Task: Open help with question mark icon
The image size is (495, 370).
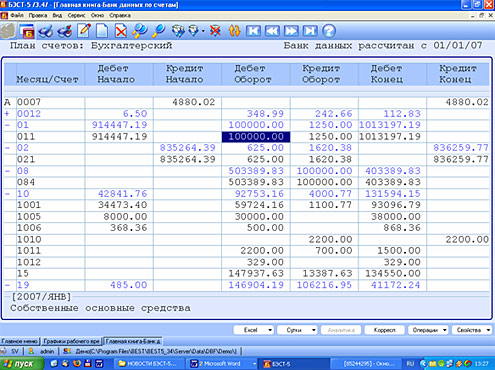Action: click(329, 31)
